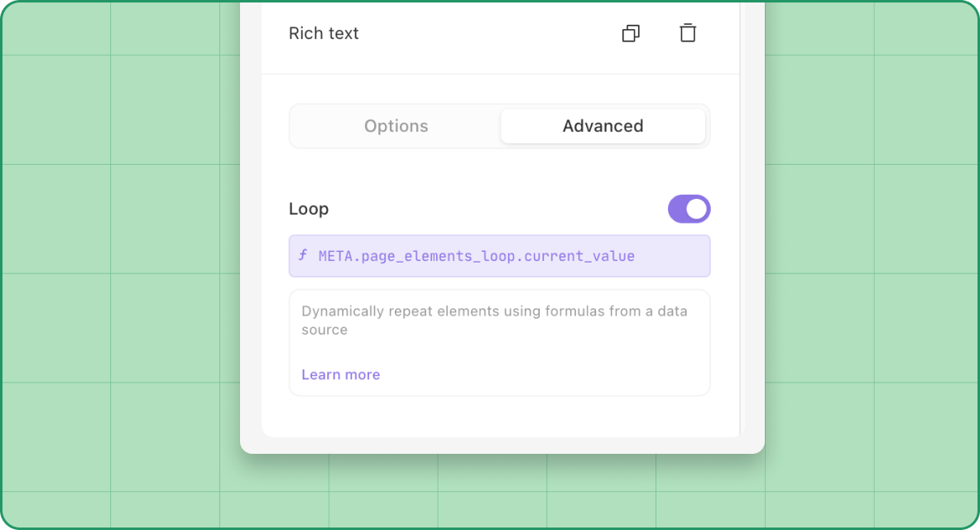The width and height of the screenshot is (980, 530).
Task: Click the duplicate element icon
Action: (x=631, y=33)
